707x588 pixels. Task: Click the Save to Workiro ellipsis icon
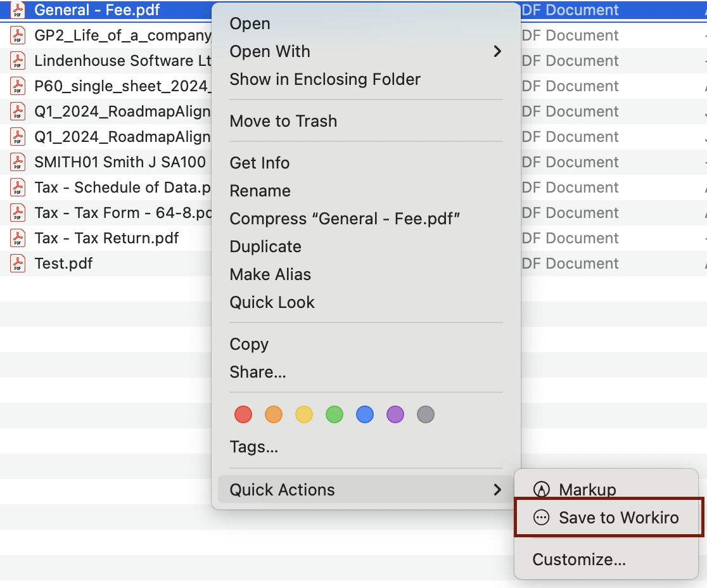click(x=541, y=518)
